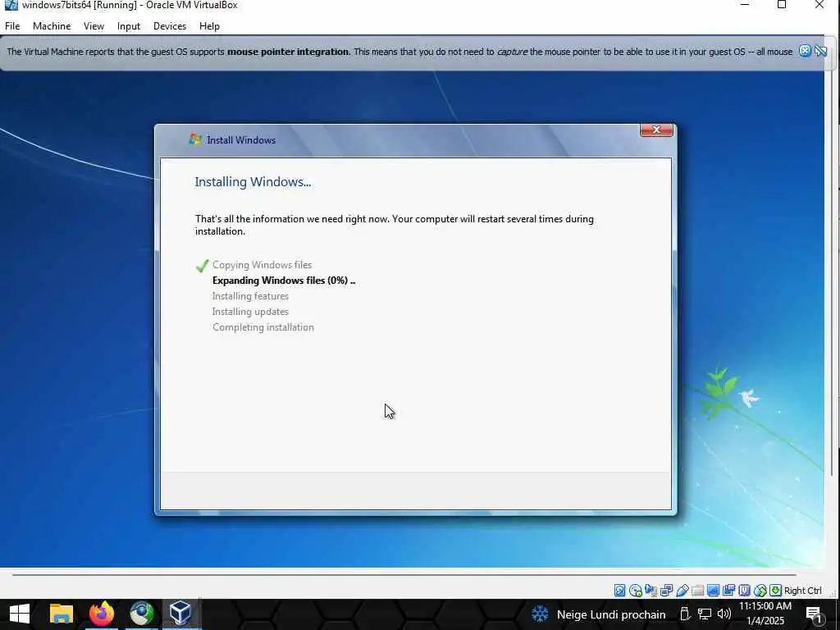840x630 pixels.
Task: Open the volume tray icon
Action: (724, 614)
